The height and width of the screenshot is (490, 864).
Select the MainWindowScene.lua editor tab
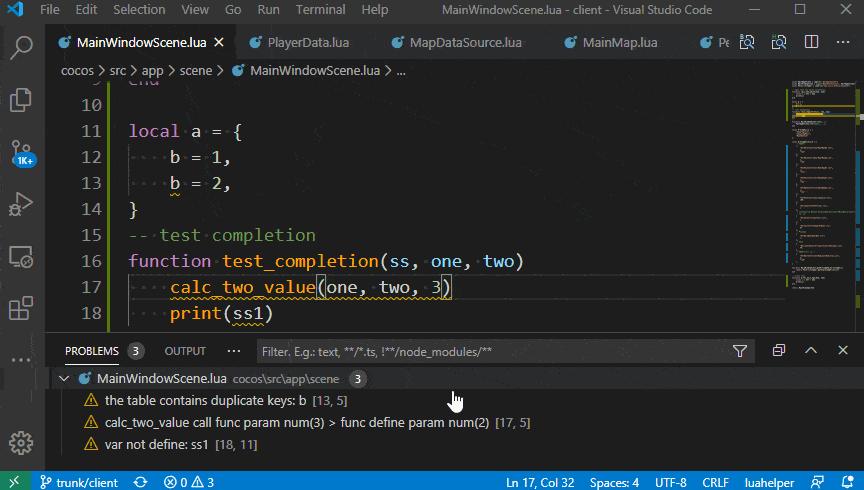tap(141, 42)
